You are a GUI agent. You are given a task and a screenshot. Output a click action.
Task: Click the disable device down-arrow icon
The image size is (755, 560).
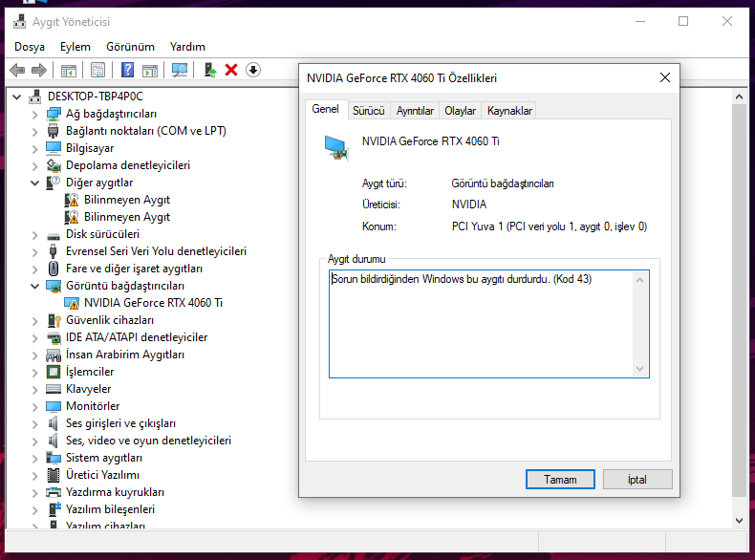point(253,71)
